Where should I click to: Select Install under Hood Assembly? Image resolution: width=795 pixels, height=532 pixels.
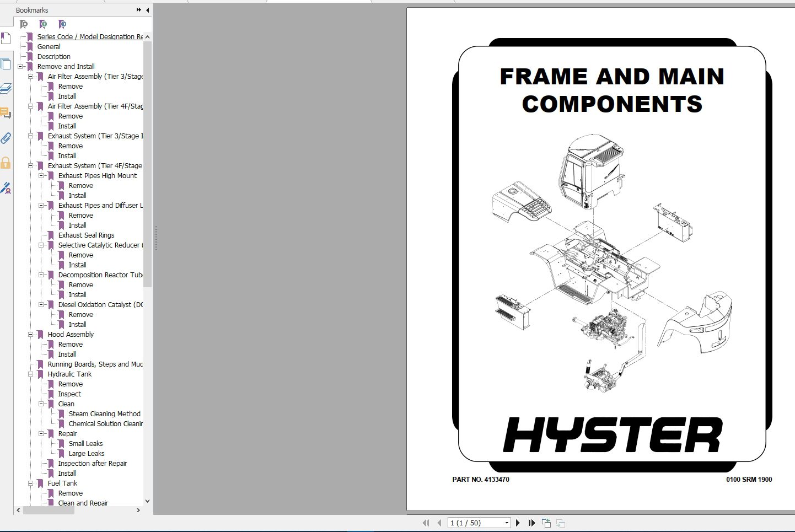[x=67, y=354]
